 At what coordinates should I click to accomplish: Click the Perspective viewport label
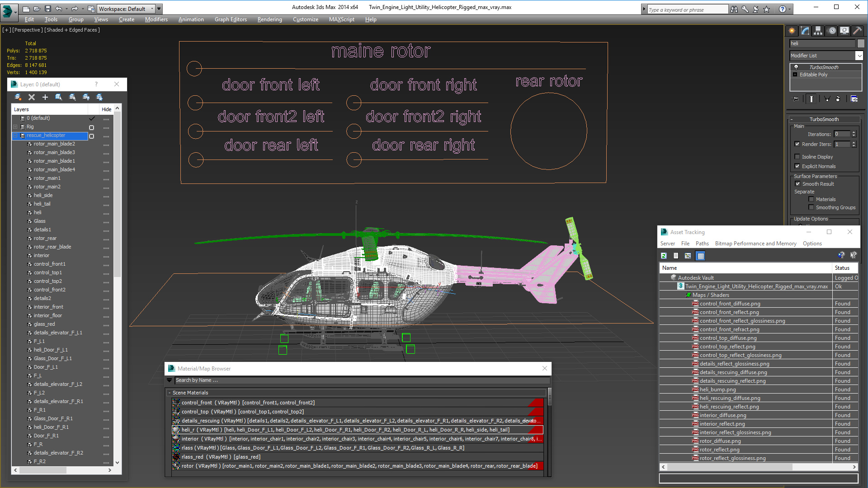tap(28, 30)
